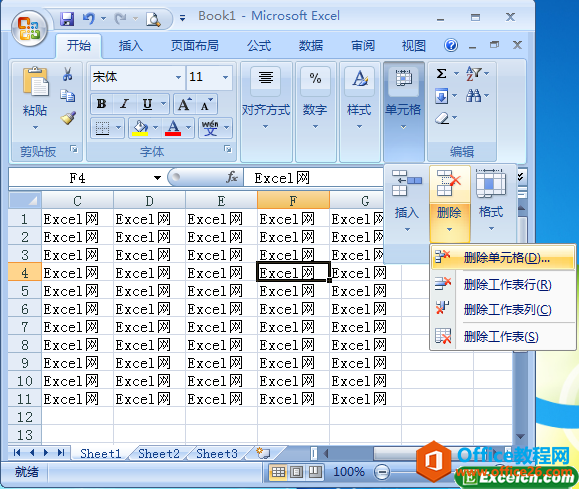Open the font size 11 dropdown
Viewport: 579px width, 489px height.
point(225,78)
